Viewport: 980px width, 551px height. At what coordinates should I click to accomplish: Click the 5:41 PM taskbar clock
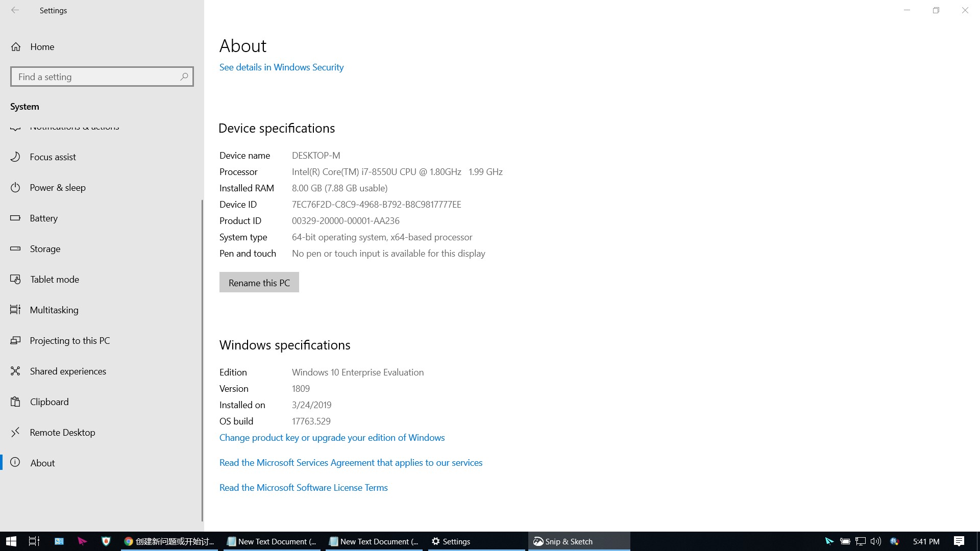pyautogui.click(x=926, y=541)
